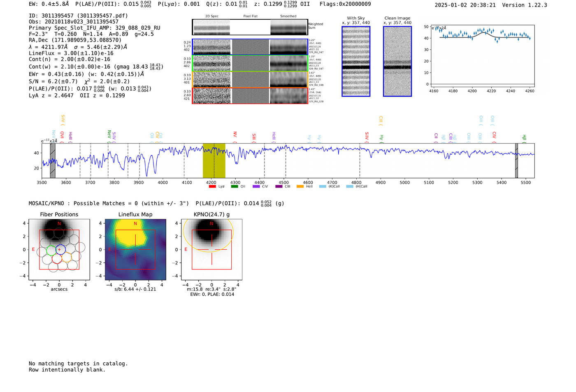Click the ID: 3011395457 line
Viewport: 576px width, 392px height.
click(78, 16)
